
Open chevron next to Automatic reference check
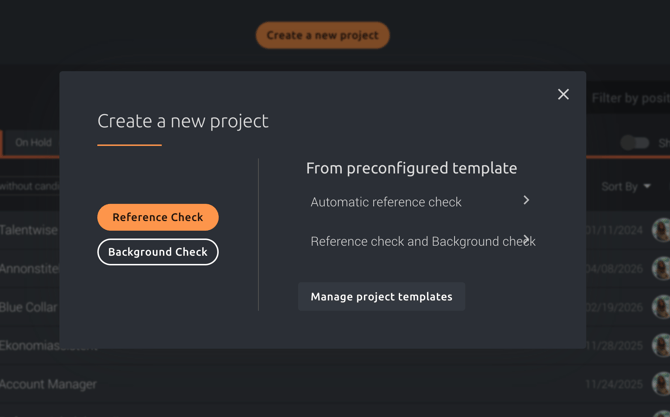pos(526,200)
